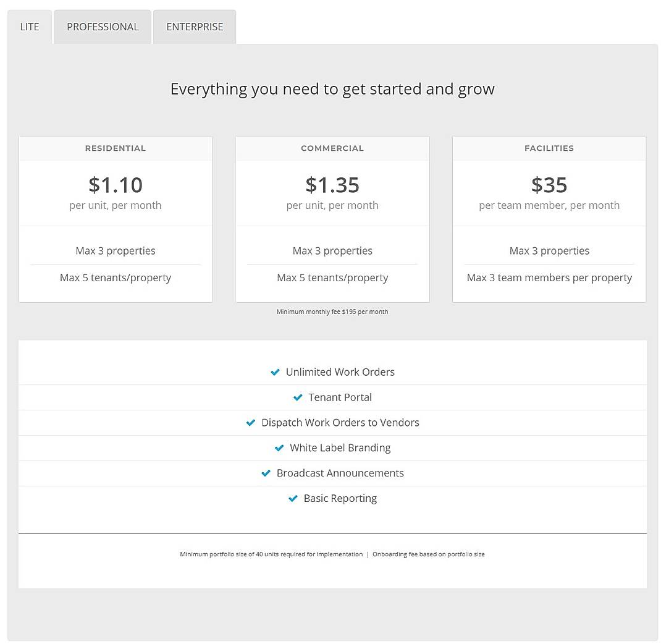
Task: Select Max 3 team members per property text
Action: 549,278
